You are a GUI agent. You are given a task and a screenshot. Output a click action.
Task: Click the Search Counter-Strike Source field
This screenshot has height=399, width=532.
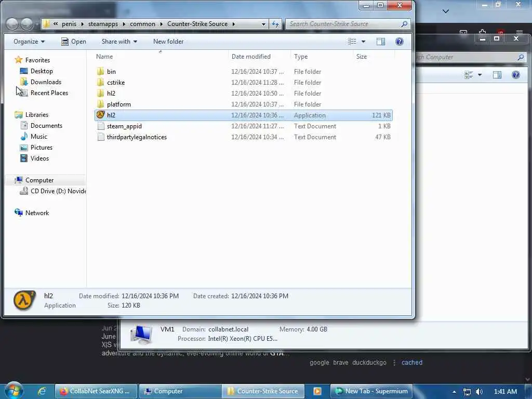[x=348, y=24]
